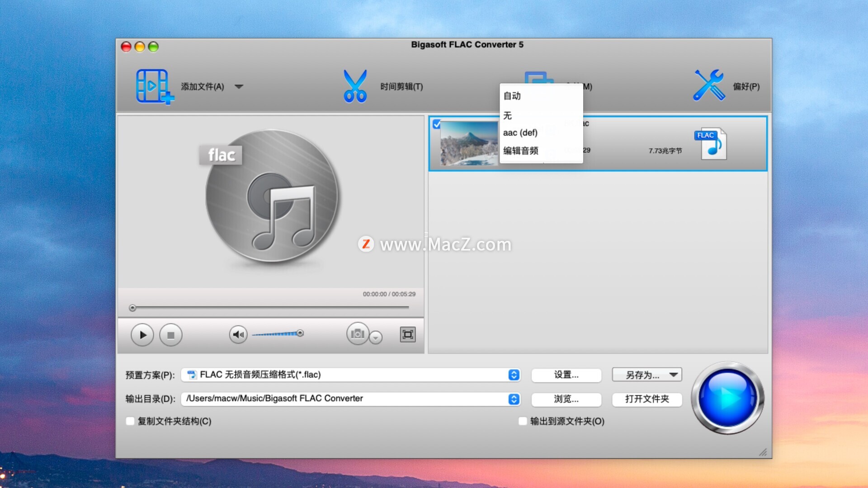The image size is (868, 488).
Task: Open the snapshot options dropdown arrow
Action: [x=376, y=337]
